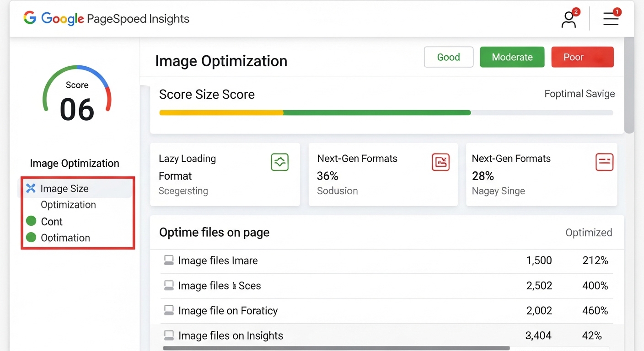The image size is (644, 351).
Task: Select the Cont sidebar item
Action: pyautogui.click(x=52, y=222)
